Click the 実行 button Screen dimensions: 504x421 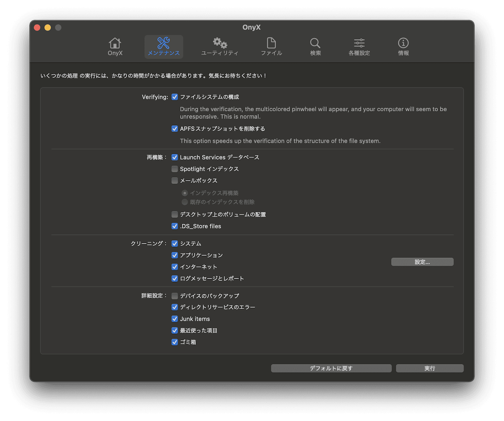430,368
